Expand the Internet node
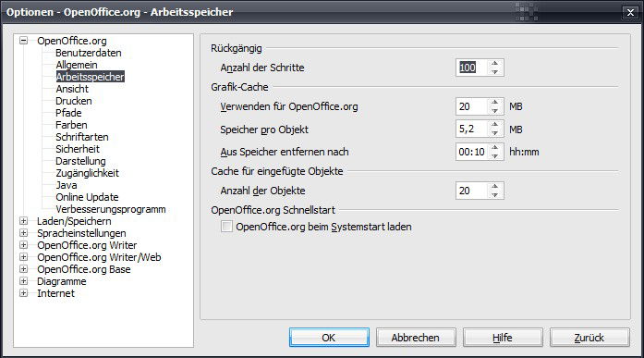The height and width of the screenshot is (358, 644). pos(24,293)
